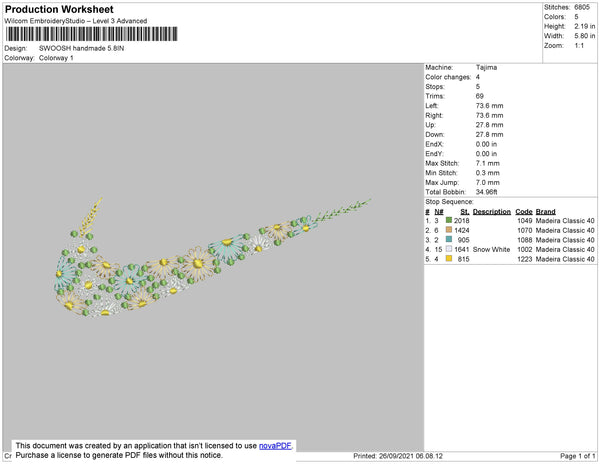Click the Machine value Tajima

pos(486,67)
